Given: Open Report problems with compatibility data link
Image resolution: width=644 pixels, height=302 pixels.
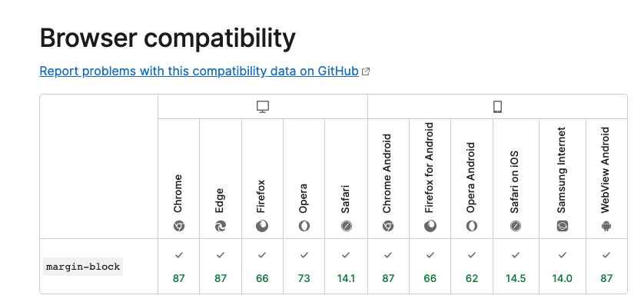Looking at the screenshot, I should click(199, 71).
